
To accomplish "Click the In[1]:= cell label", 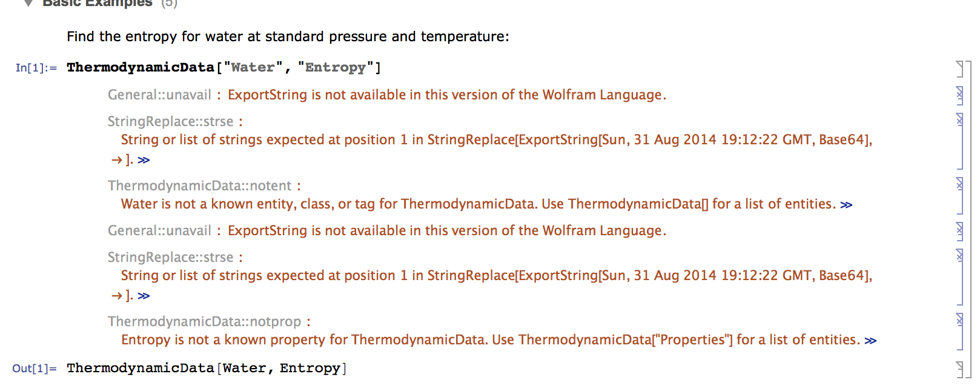I will pyautogui.click(x=36, y=68).
